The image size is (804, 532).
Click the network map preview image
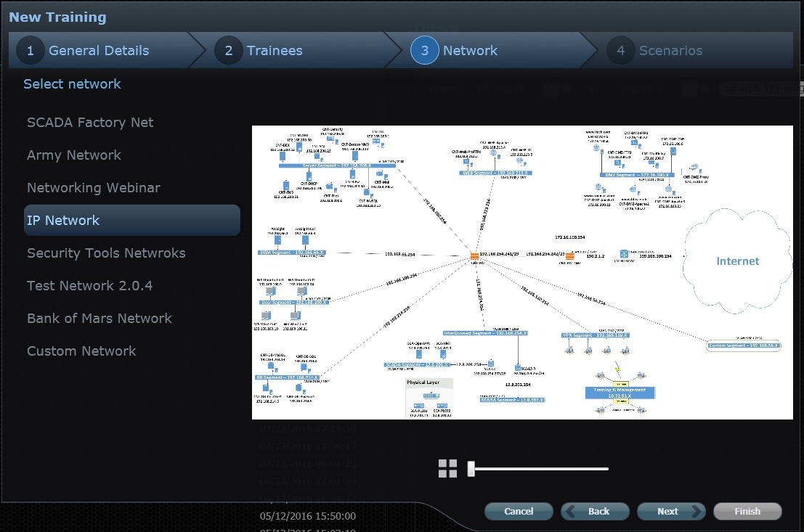click(x=522, y=271)
